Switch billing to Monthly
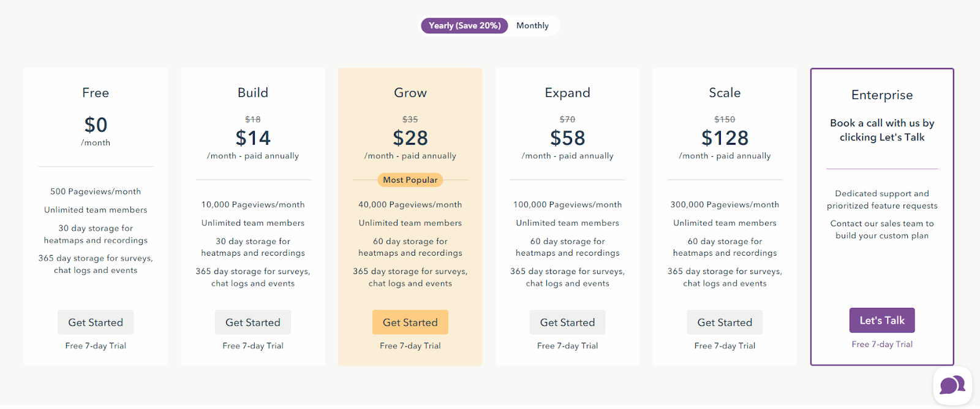Screen dimensions: 980x409 tap(532, 26)
